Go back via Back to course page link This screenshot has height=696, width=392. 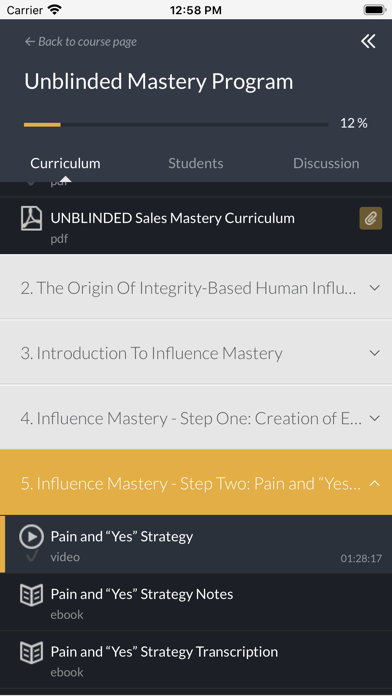tap(81, 42)
